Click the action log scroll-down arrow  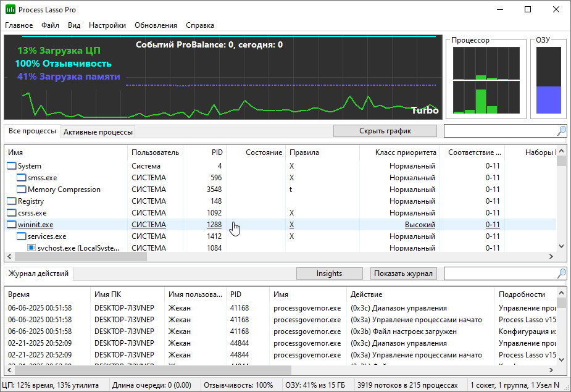coord(562,359)
